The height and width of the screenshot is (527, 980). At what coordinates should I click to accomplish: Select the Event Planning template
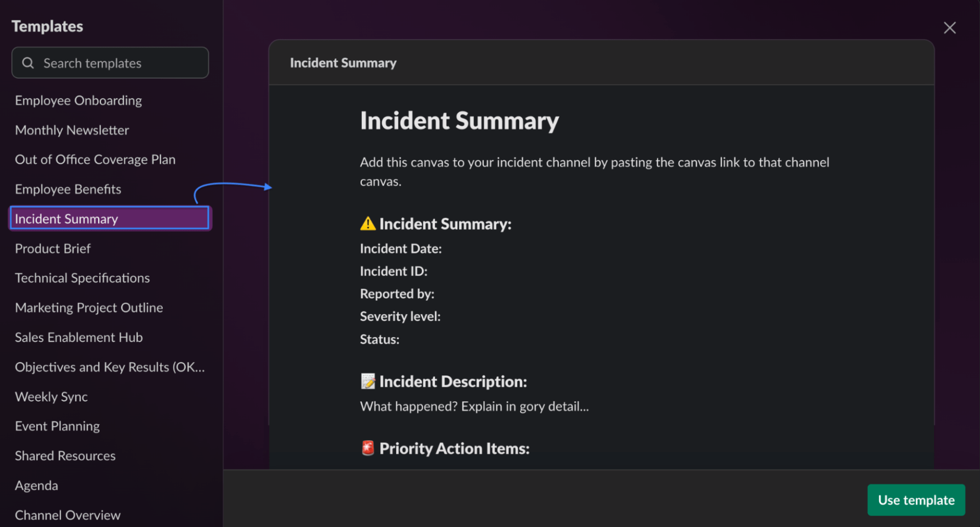pos(57,426)
